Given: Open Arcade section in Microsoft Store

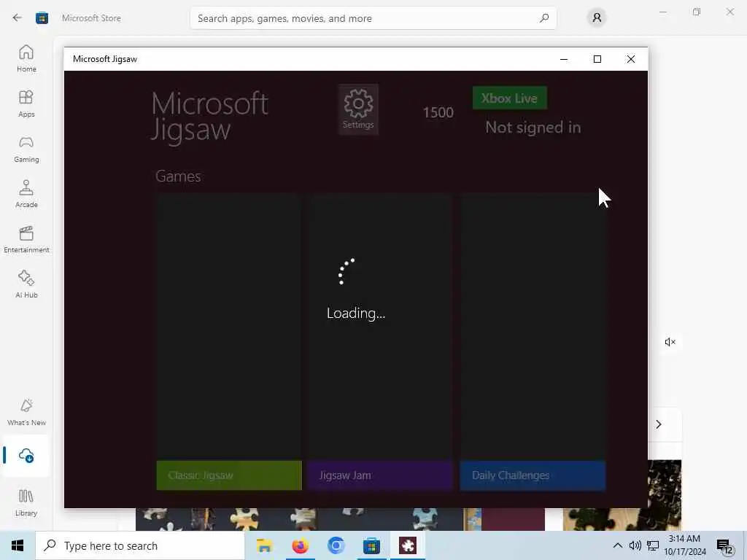Looking at the screenshot, I should pyautogui.click(x=26, y=194).
